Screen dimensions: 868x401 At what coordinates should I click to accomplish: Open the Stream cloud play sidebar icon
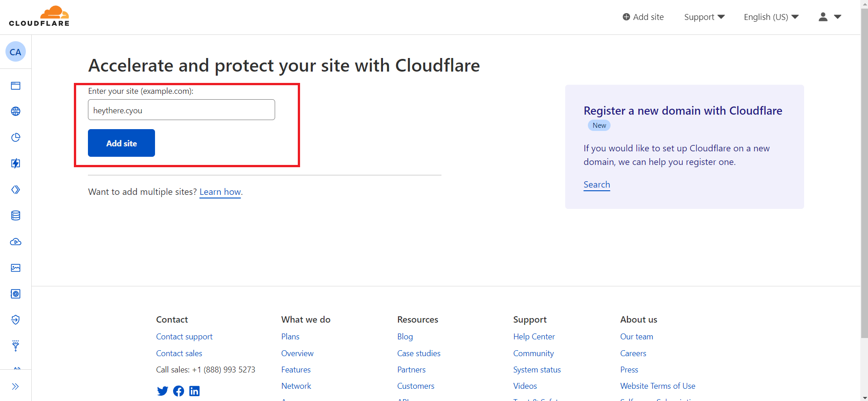click(16, 242)
